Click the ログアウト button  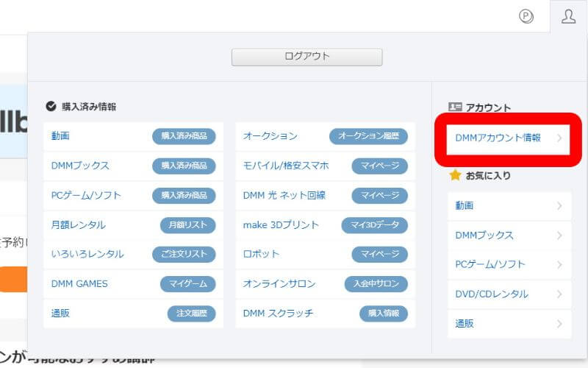[306, 57]
